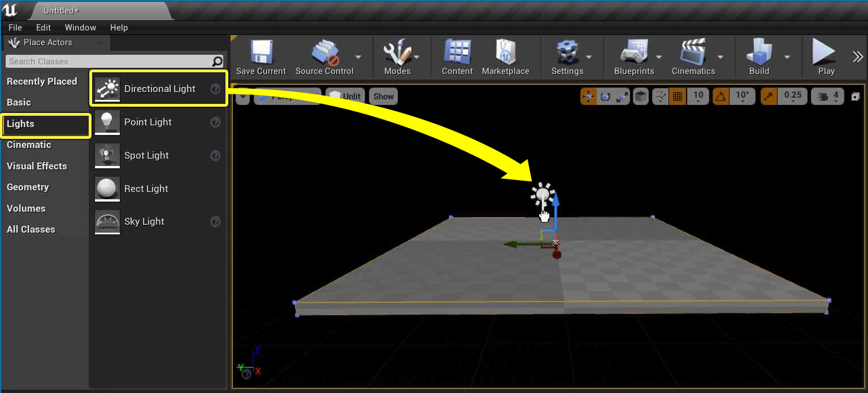Image resolution: width=868 pixels, height=393 pixels.
Task: Open camera speed 4 dropdown
Action: pos(828,97)
